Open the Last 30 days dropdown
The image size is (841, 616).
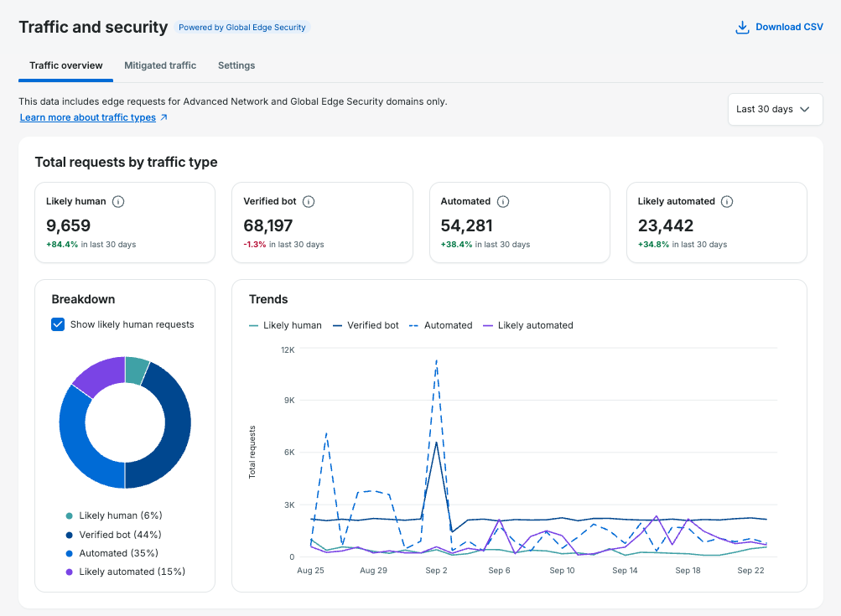pos(775,109)
